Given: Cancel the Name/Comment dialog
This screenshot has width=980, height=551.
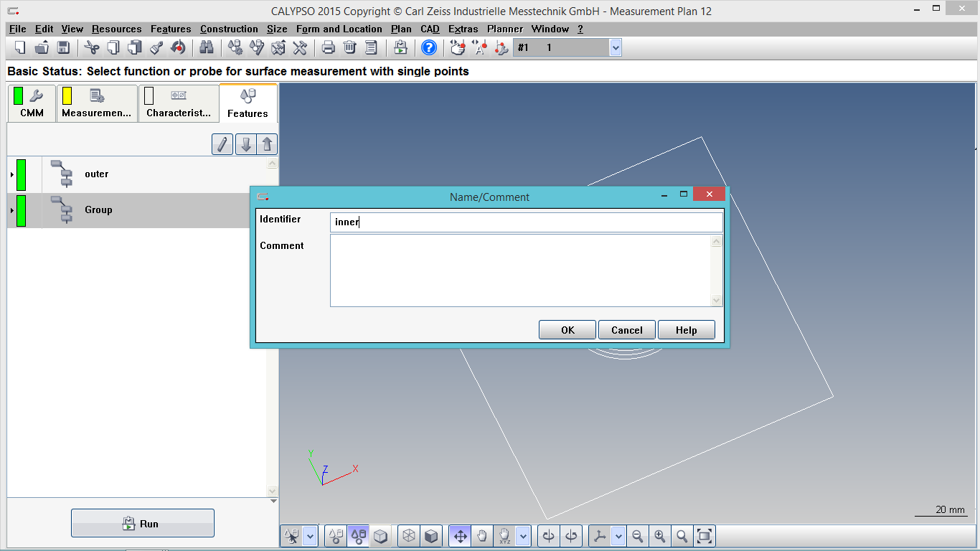Looking at the screenshot, I should (627, 330).
